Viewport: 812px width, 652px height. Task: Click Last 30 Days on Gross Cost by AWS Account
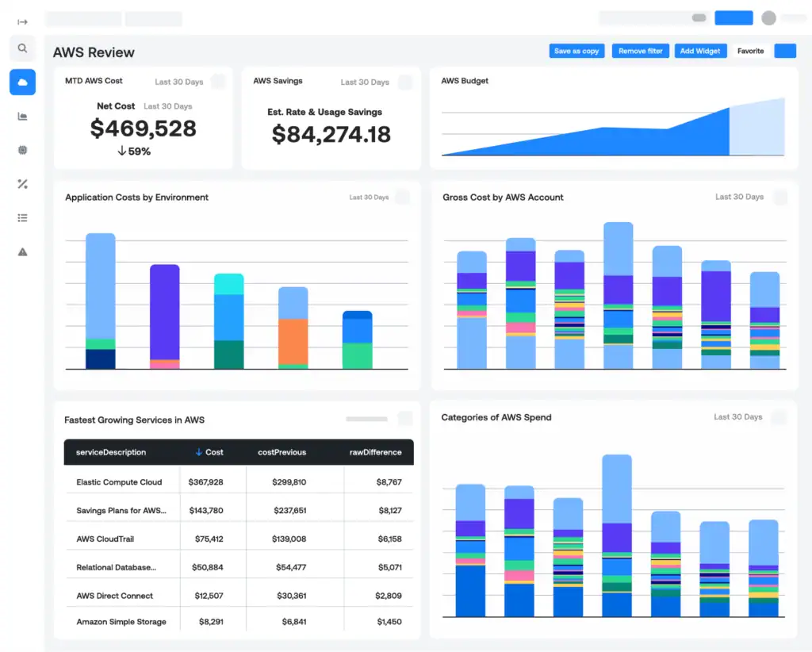739,197
